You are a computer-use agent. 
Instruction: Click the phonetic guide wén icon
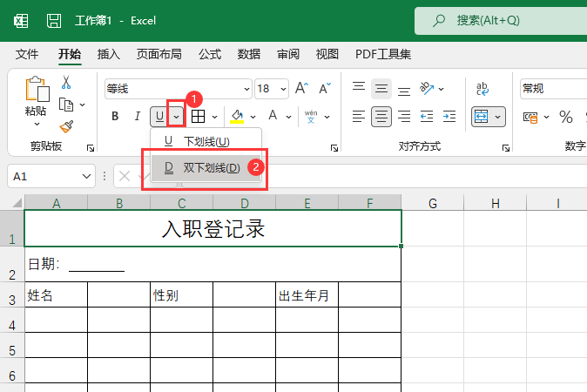point(311,117)
